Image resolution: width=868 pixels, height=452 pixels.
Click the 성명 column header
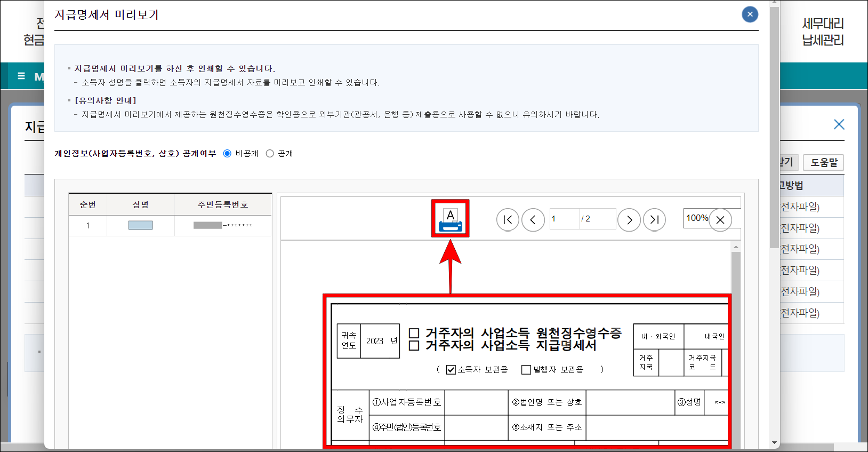(x=141, y=204)
